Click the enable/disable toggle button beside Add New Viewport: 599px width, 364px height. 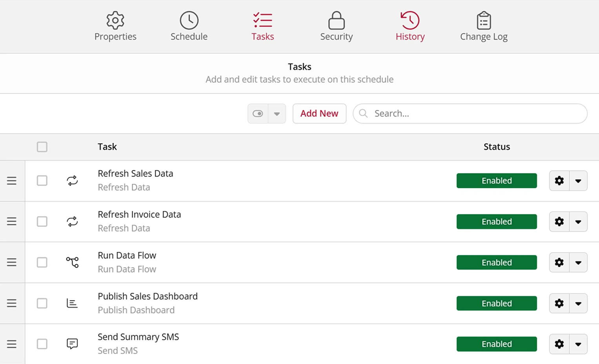click(258, 113)
